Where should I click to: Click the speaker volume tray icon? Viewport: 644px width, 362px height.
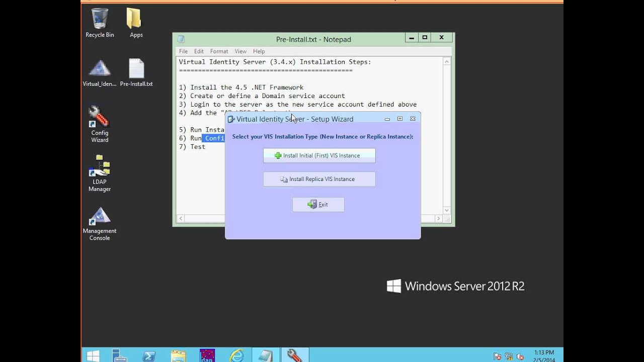point(520,356)
